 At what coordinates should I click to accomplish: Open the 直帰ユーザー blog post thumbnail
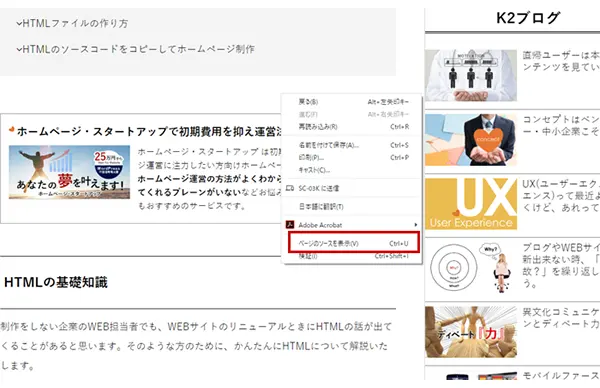(471, 75)
